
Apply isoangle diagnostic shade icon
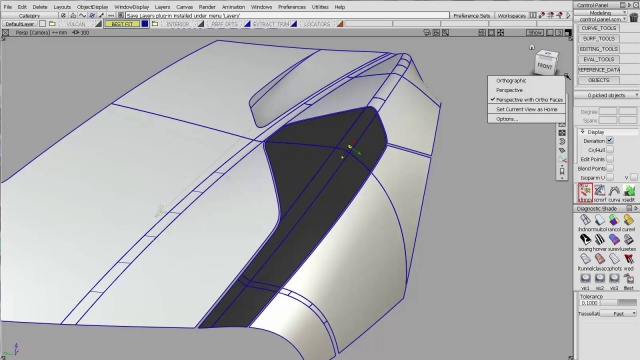pos(585,240)
